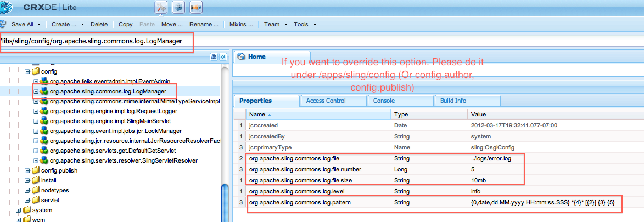Click the Copy button
This screenshot has width=644, height=222.
click(126, 24)
